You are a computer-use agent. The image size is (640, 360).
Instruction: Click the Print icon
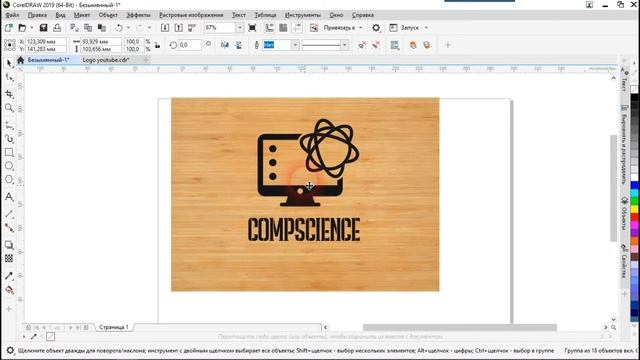[x=57, y=28]
